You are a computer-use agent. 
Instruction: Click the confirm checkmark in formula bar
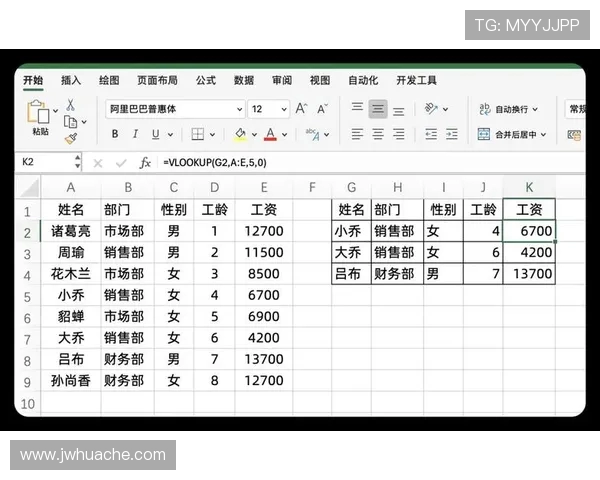tap(121, 163)
